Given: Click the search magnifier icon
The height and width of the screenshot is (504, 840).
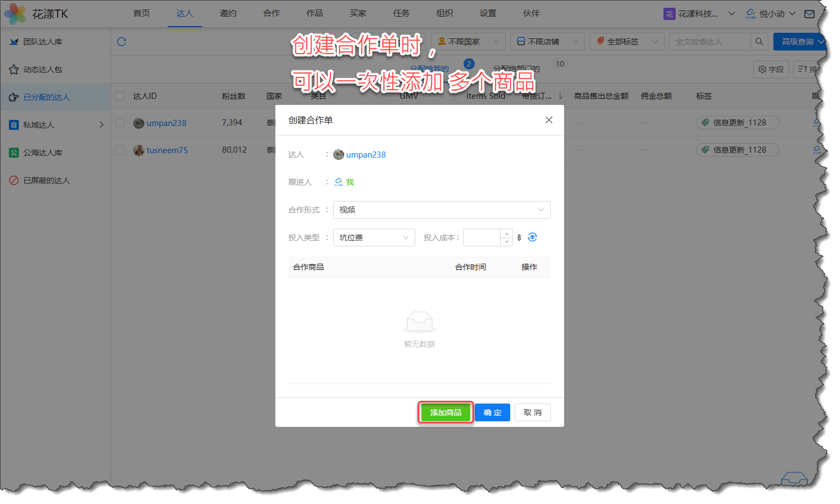Looking at the screenshot, I should point(759,42).
